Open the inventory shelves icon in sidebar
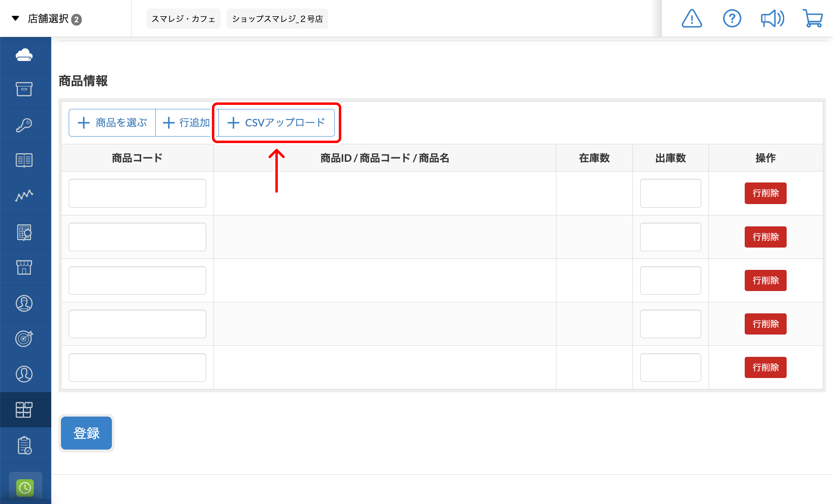The height and width of the screenshot is (504, 833). 24,410
